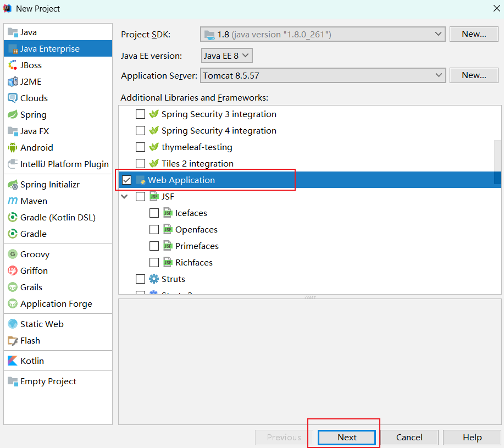
Task: Click the thymeleaf-testing leaf icon
Action: pos(154,147)
